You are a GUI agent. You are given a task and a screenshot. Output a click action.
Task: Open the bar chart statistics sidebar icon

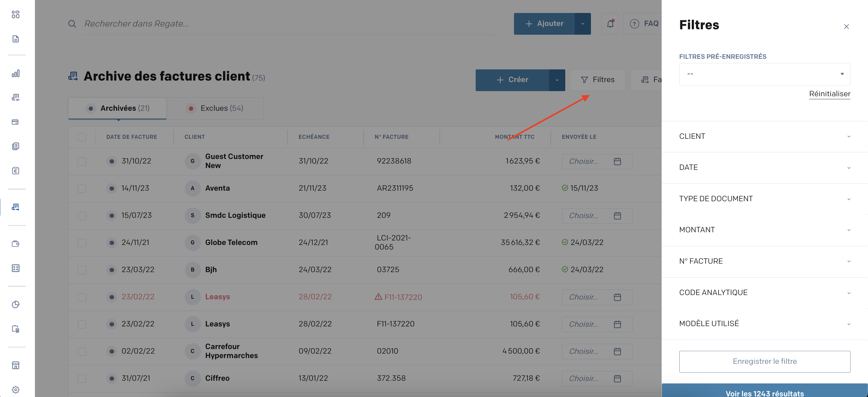coord(15,73)
